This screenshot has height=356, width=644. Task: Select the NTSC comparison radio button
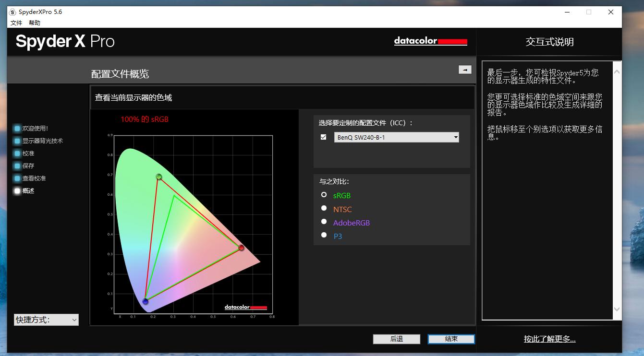click(324, 208)
